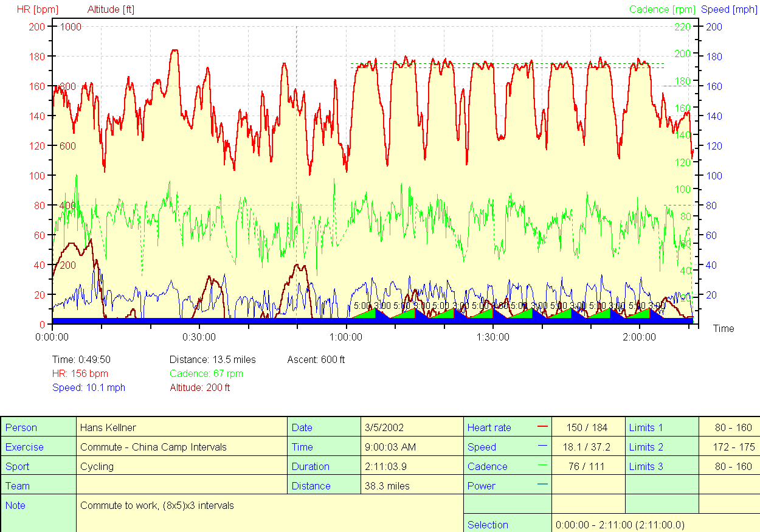This screenshot has width=760, height=532.
Task: Click the Duration label cell
Action: [x=324, y=466]
